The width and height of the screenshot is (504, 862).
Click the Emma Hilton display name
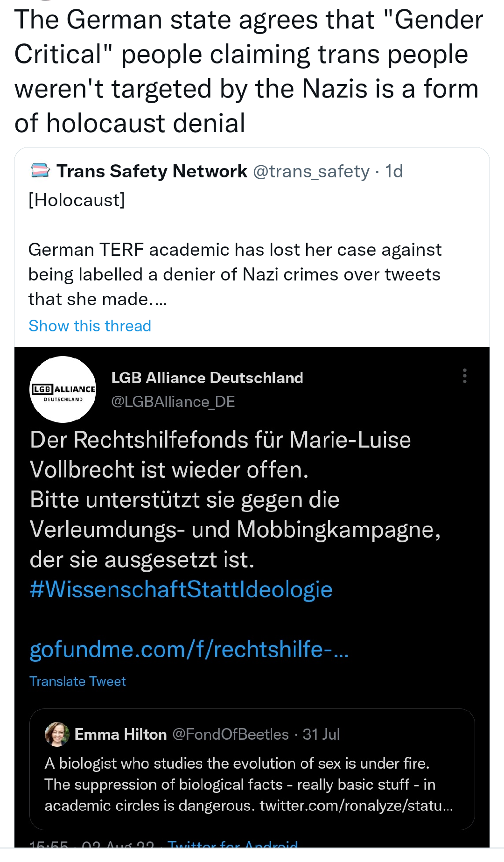[120, 734]
